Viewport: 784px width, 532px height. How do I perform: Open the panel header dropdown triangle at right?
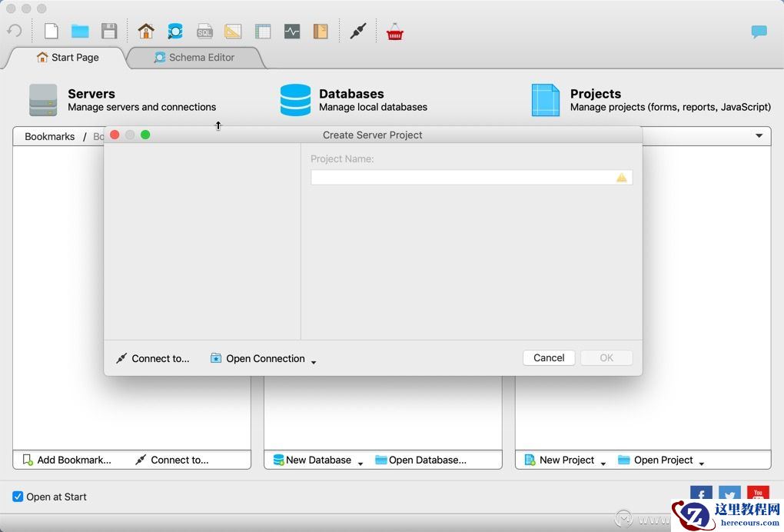pyautogui.click(x=759, y=135)
